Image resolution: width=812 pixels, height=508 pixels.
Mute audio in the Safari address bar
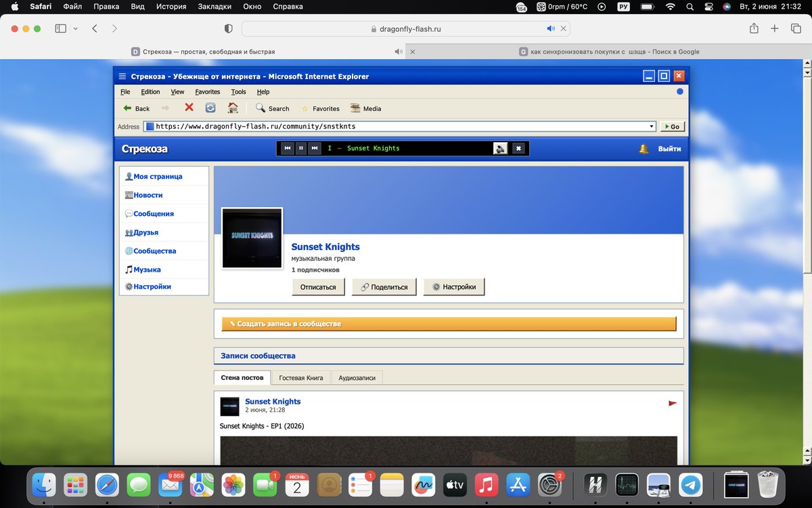tap(551, 29)
